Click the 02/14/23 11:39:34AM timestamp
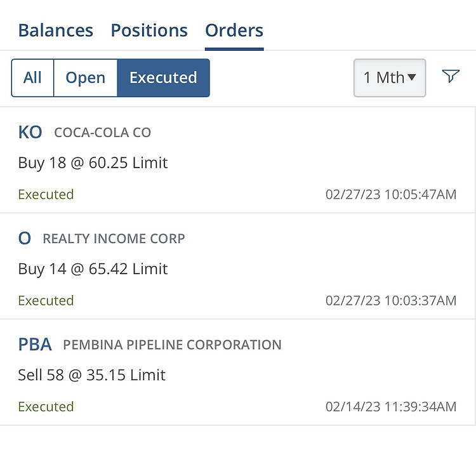 (391, 407)
